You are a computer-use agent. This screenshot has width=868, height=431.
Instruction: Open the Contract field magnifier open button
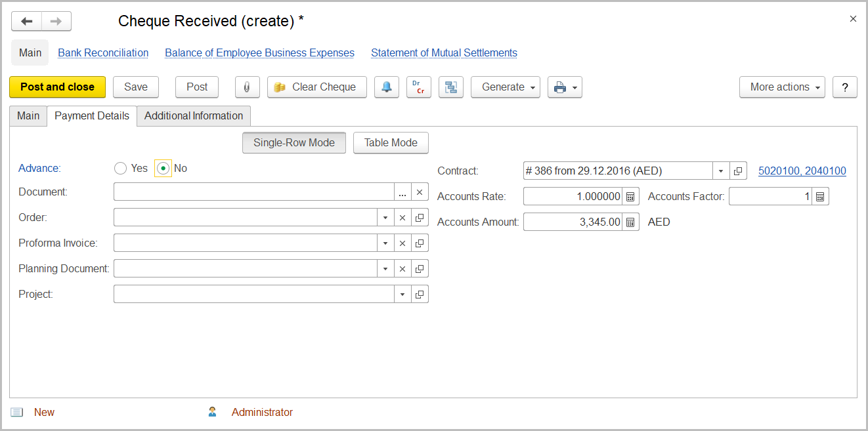coord(738,170)
